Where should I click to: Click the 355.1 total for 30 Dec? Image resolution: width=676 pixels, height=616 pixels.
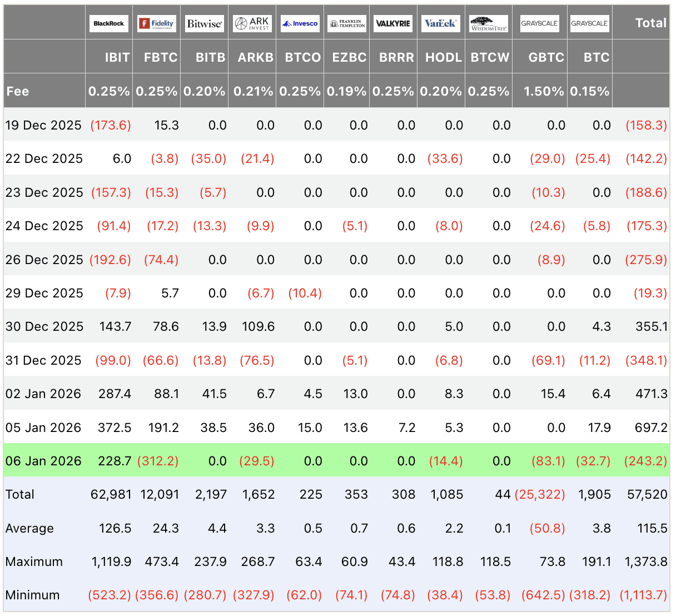pos(652,326)
